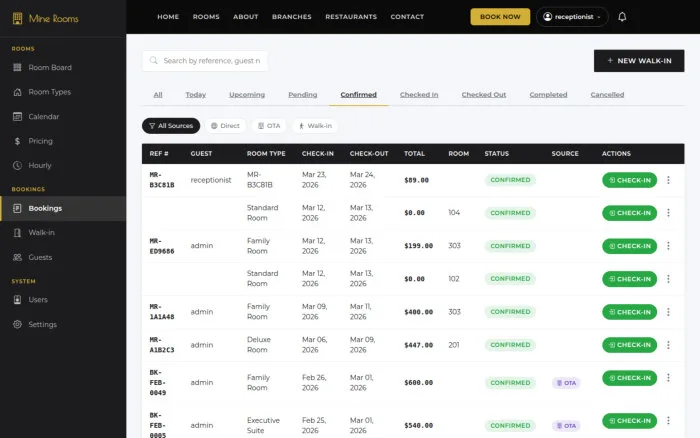Viewport: 700px width, 438px height.
Task: Check in booking MR-B3C81B
Action: (x=629, y=180)
